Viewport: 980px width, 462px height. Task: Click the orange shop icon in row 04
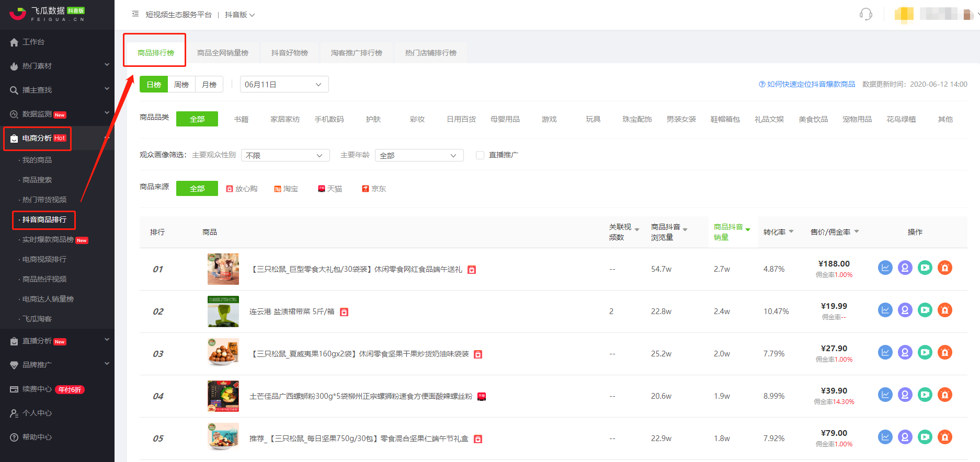click(945, 395)
